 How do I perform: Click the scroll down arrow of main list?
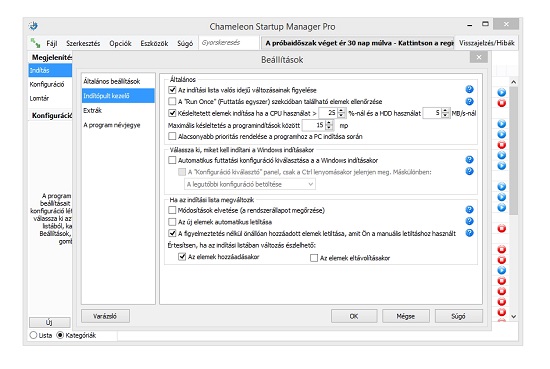[x=514, y=316]
